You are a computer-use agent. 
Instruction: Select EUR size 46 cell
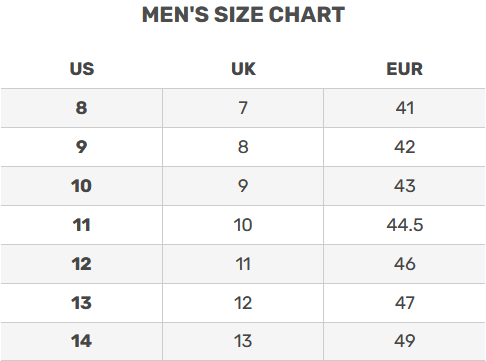[404, 264]
